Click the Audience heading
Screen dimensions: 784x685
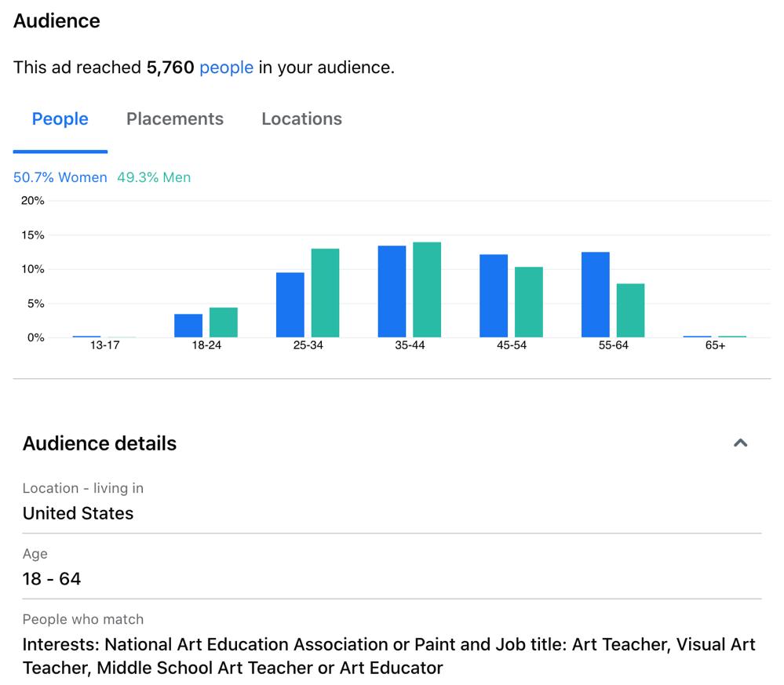[x=57, y=21]
